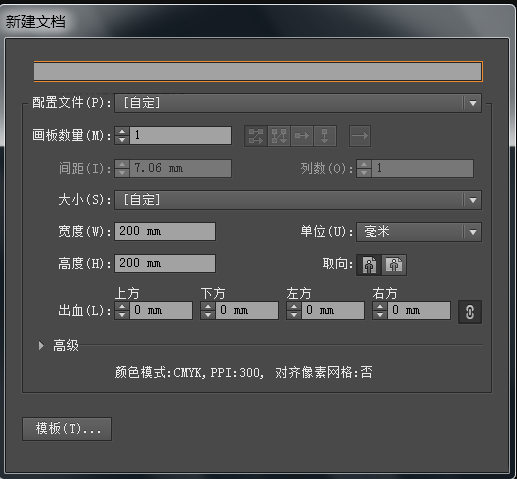Click the right-to-left layout arrow icon
The width and height of the screenshot is (517, 479).
tap(360, 136)
